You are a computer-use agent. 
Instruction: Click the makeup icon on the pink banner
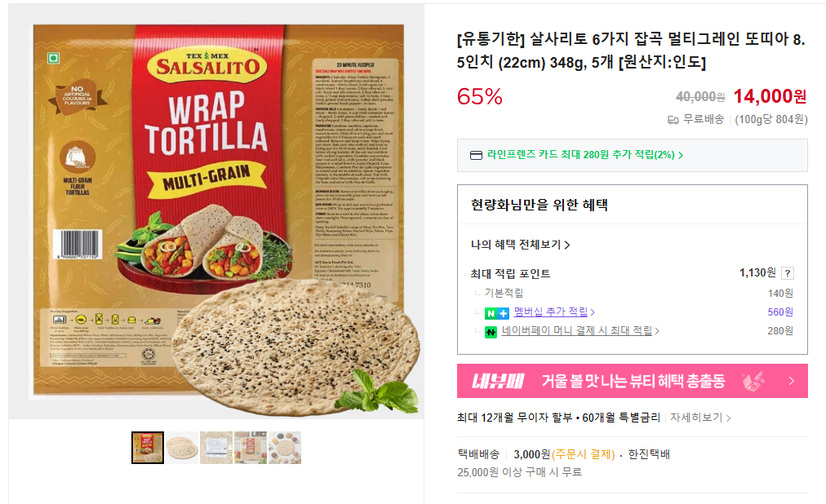point(753,381)
